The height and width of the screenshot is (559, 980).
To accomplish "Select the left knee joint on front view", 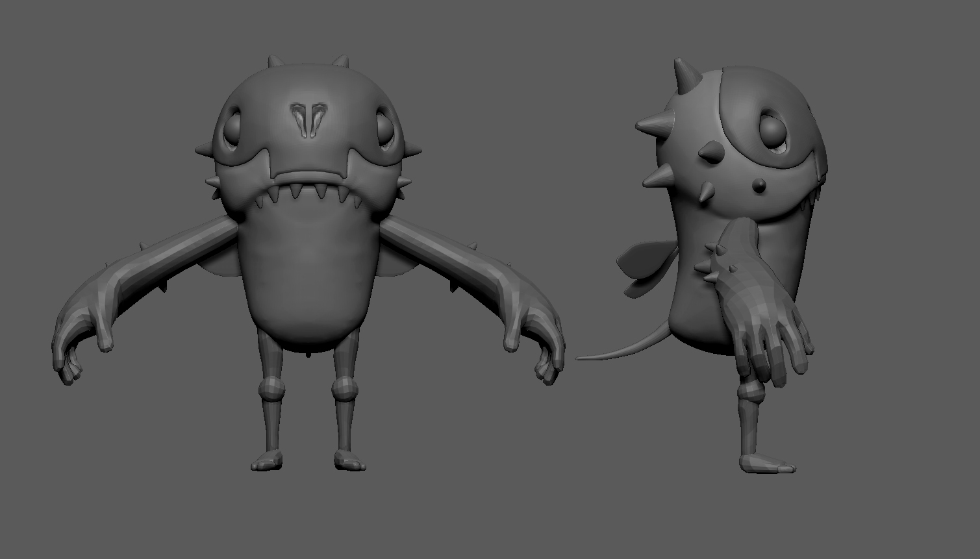I will coord(272,390).
